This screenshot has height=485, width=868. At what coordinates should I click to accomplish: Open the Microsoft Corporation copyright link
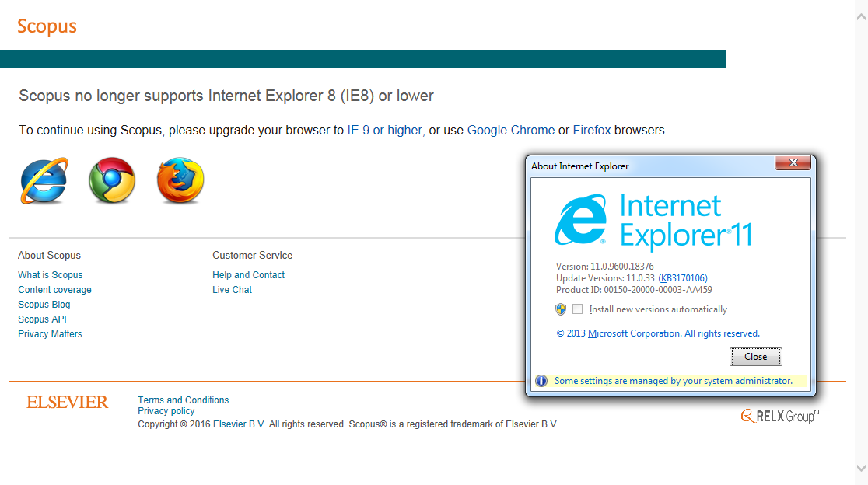tap(658, 333)
